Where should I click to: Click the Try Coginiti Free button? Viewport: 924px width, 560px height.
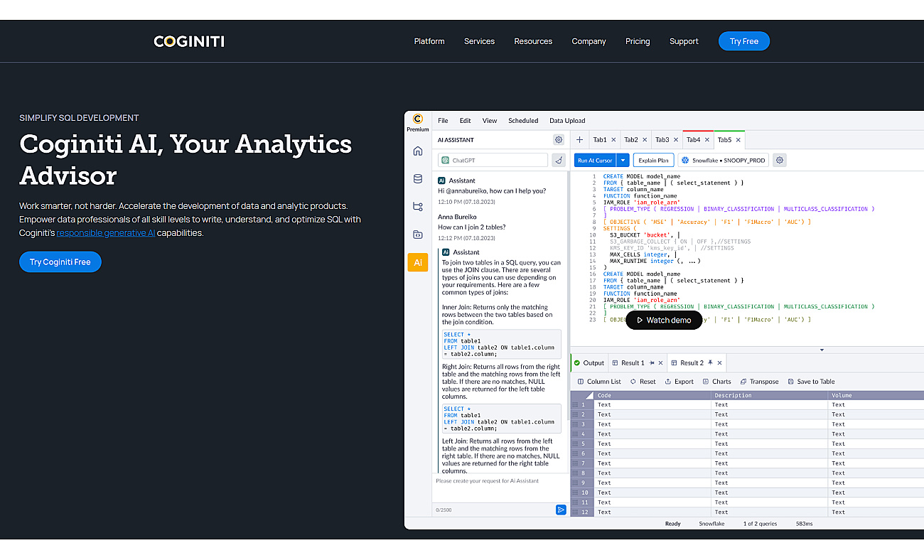click(60, 262)
